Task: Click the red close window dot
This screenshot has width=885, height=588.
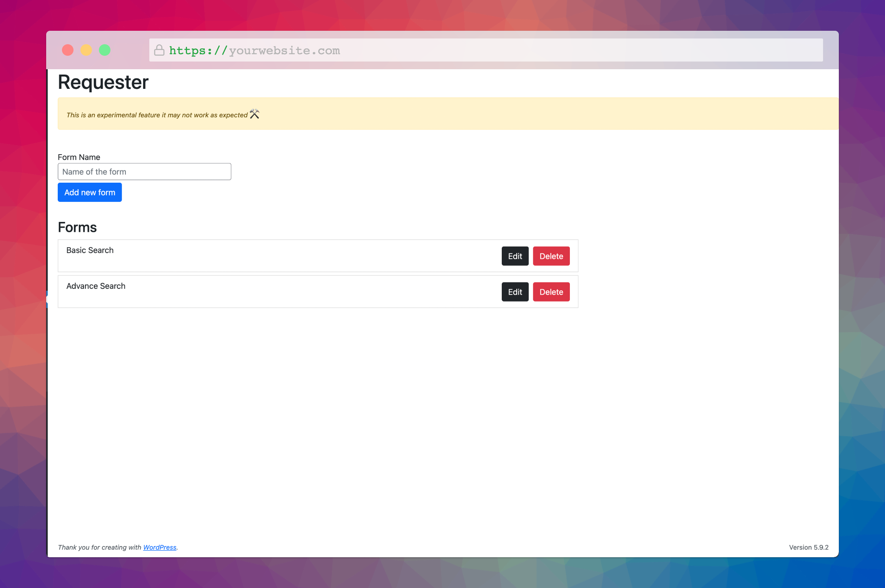Action: click(x=68, y=50)
